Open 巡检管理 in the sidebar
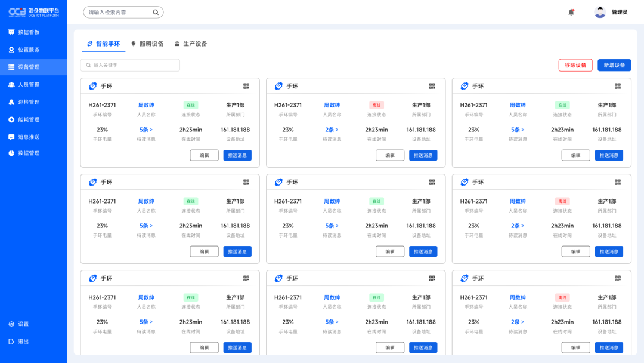The width and height of the screenshot is (644, 363). [x=29, y=102]
